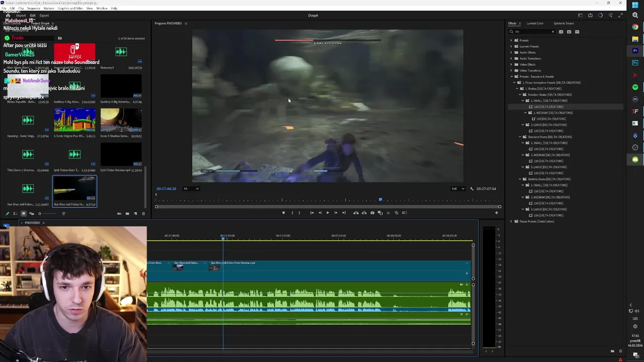The width and height of the screenshot is (644, 362).
Task: Step forward one frame in Program monitor
Action: coord(336,213)
